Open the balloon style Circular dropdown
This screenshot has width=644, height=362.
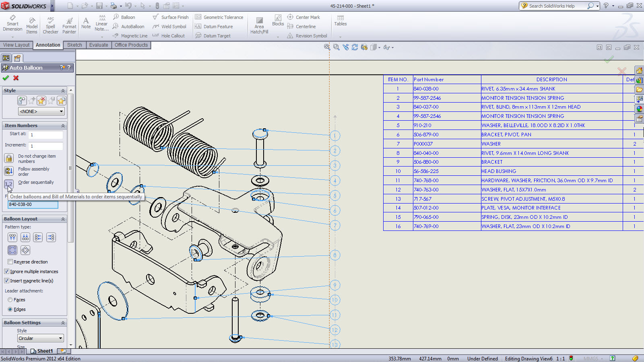(x=41, y=338)
